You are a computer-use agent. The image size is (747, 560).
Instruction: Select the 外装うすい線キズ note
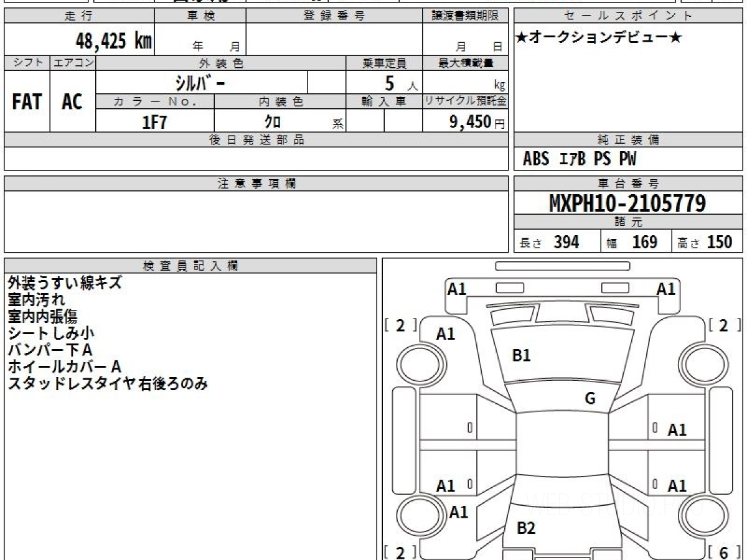coord(65,283)
